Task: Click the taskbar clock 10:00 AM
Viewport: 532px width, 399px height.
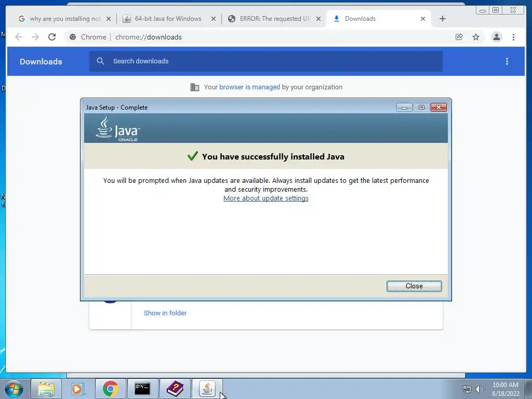Action: coord(506,389)
